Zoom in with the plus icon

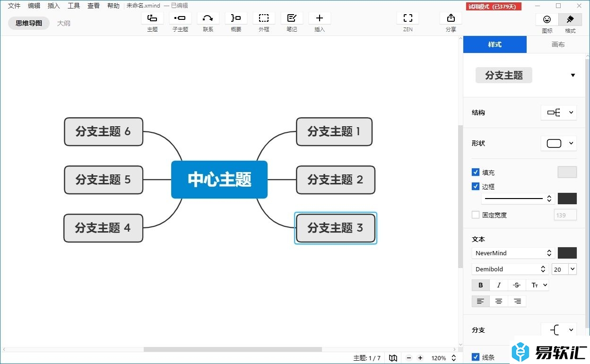(x=420, y=358)
